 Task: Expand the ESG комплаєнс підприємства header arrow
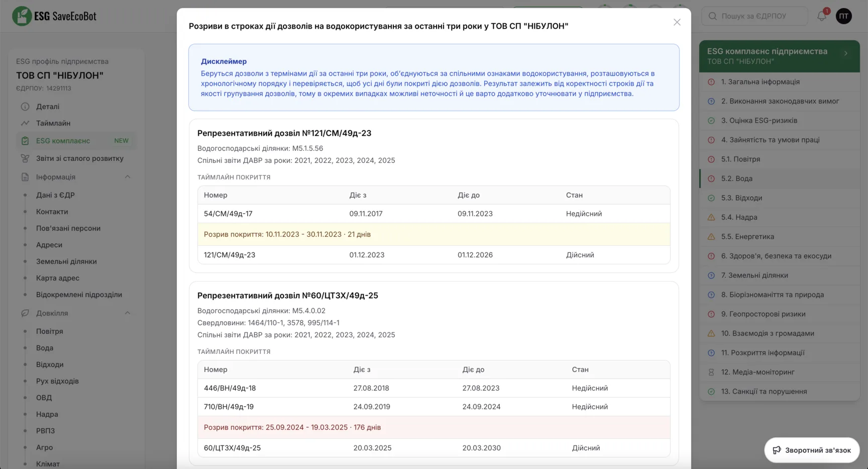tap(846, 53)
